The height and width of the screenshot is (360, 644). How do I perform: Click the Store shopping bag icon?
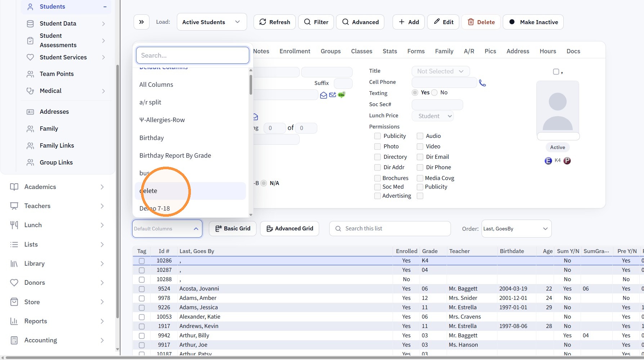14,302
